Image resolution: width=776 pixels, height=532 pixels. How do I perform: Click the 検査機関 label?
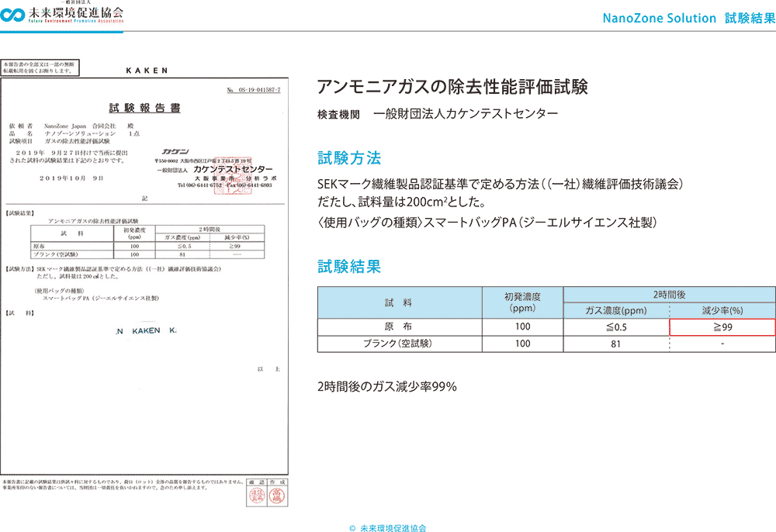pos(338,115)
